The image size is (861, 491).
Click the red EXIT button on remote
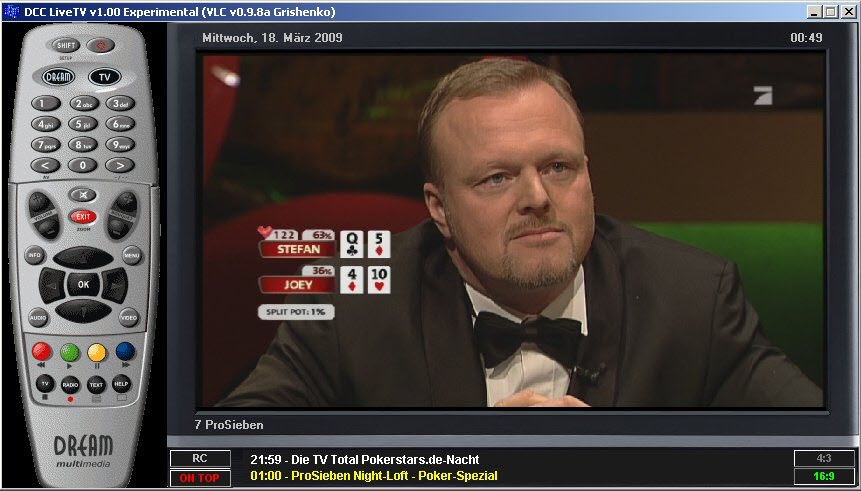tap(83, 216)
